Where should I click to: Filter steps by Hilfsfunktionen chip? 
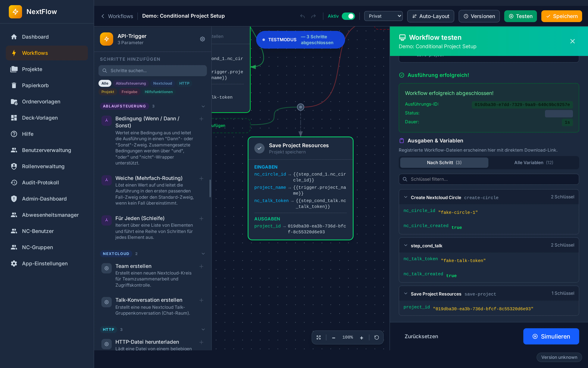pos(159,92)
